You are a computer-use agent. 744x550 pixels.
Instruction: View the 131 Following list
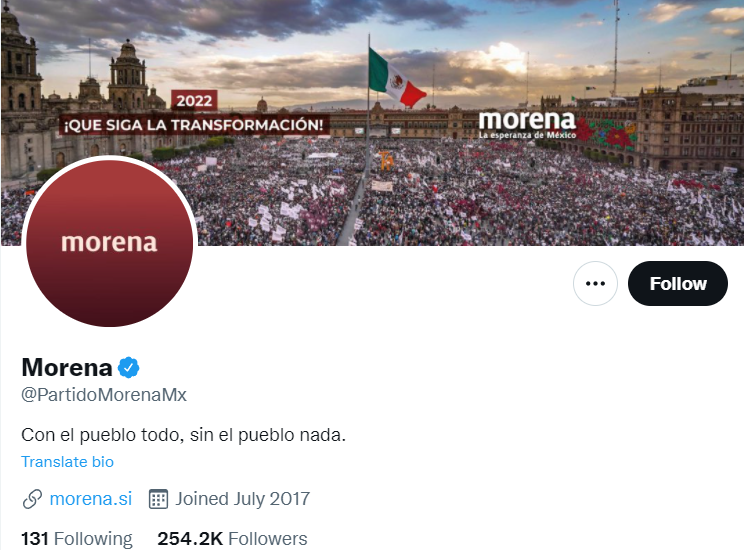tap(77, 539)
